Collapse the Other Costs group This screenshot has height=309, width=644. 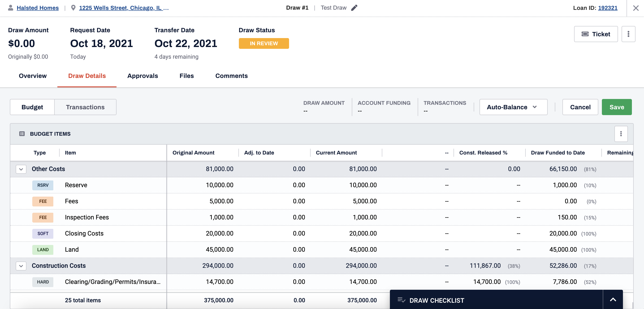click(21, 169)
